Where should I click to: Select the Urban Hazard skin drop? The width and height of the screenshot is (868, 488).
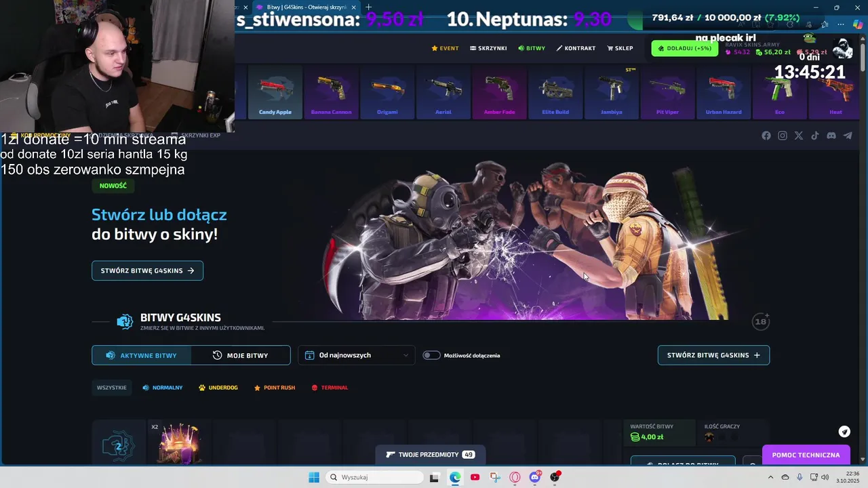pos(724,92)
